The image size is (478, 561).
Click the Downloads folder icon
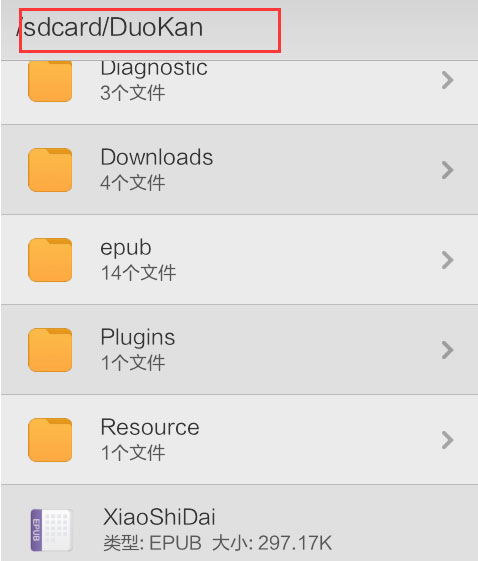click(50, 170)
